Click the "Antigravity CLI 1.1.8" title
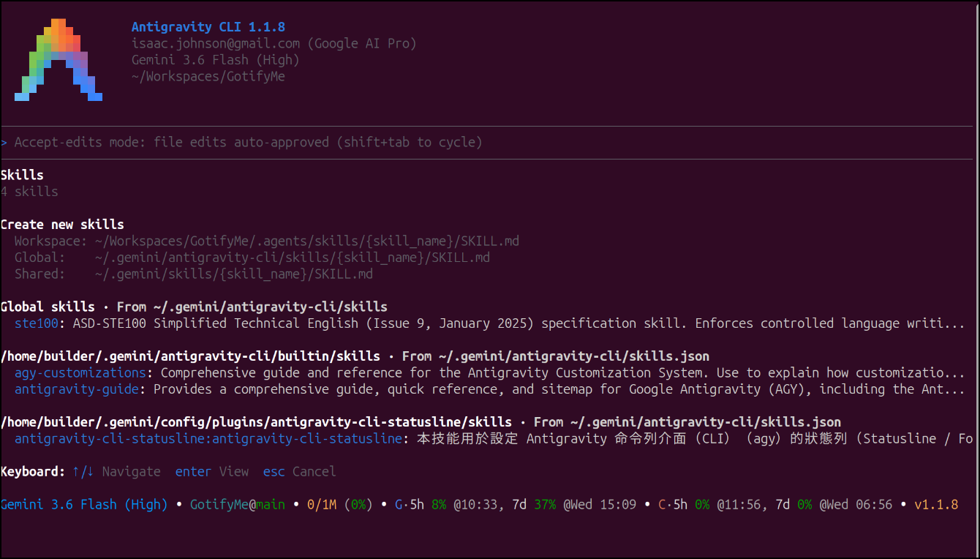 pyautogui.click(x=208, y=27)
